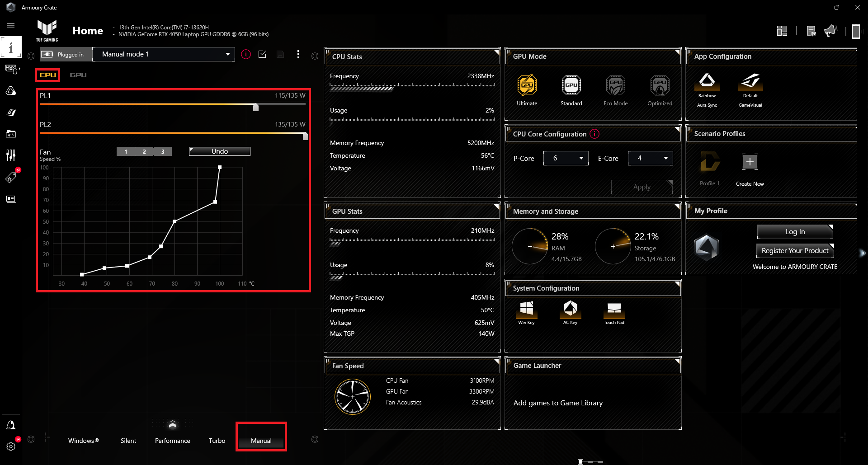Open the megaphone announcements icon
The image size is (868, 465).
click(x=830, y=31)
